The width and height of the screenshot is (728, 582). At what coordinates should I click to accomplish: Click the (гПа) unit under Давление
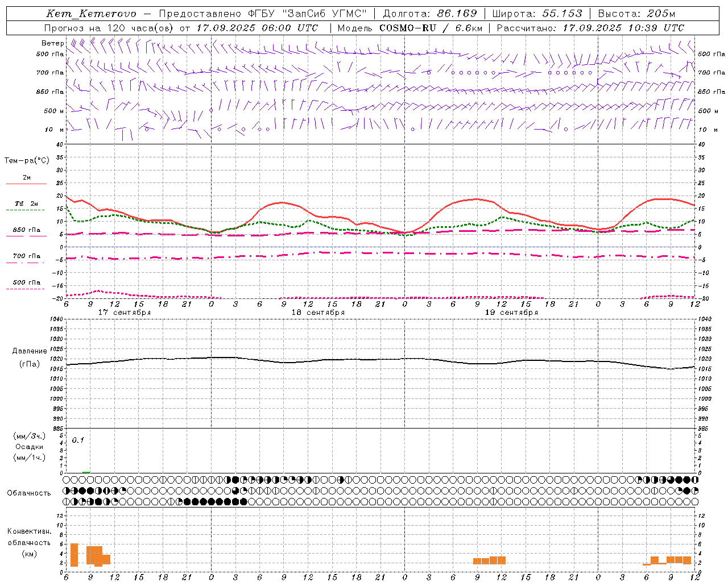pos(30,364)
